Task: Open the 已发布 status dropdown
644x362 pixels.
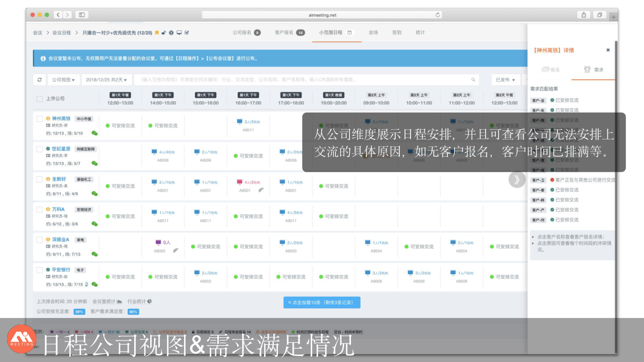Action: pos(505,79)
